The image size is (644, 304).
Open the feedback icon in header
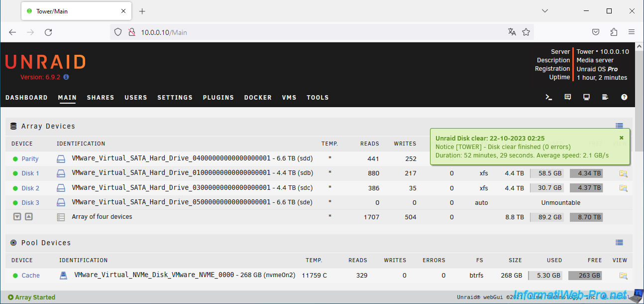tap(568, 97)
